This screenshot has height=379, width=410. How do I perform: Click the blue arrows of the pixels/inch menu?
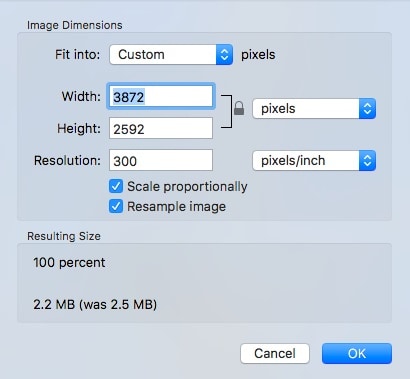click(x=367, y=161)
